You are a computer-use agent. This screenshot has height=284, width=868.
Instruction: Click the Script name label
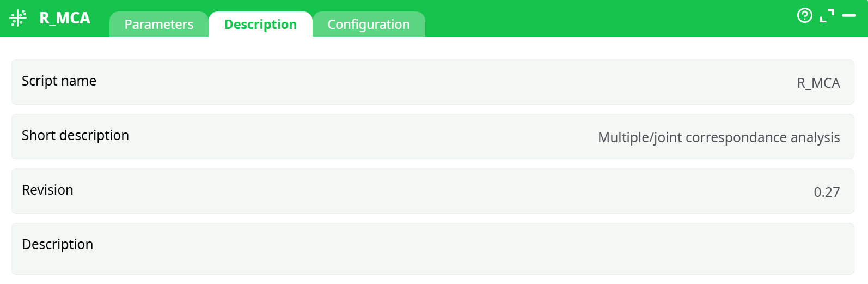point(59,81)
